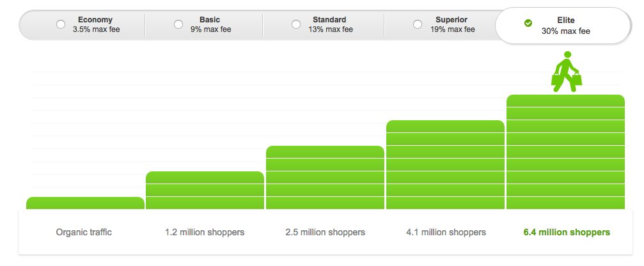Click the green bar above 2.5 million shoppers
644x266 pixels.
pos(325,178)
